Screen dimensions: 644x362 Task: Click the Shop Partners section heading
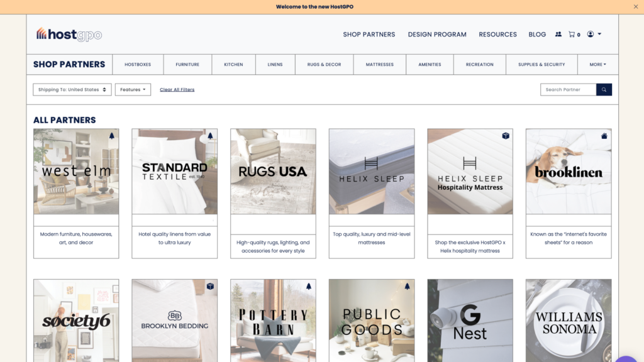69,65
